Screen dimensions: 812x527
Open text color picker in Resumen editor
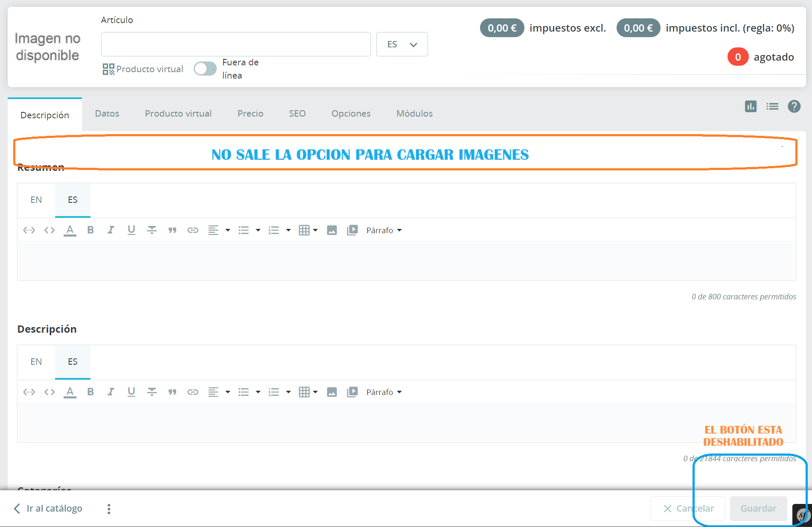point(70,230)
